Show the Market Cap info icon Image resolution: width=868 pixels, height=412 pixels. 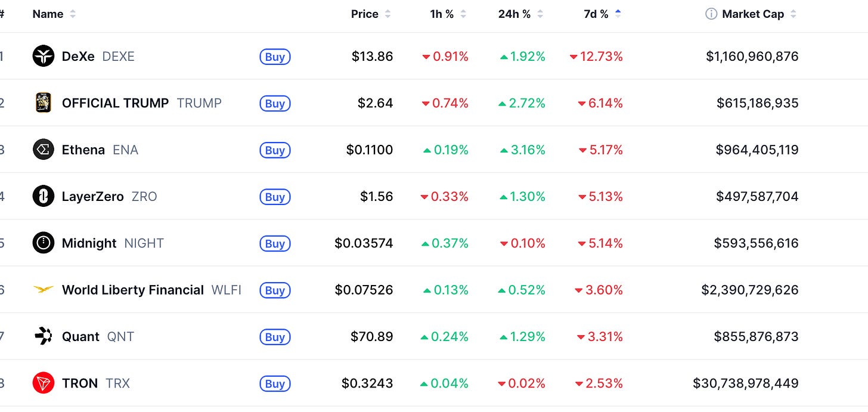(x=711, y=14)
